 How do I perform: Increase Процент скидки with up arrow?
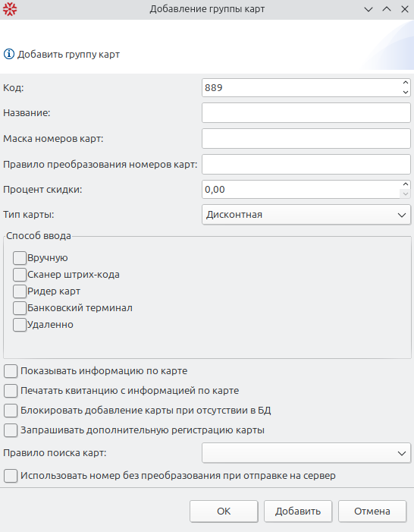coord(405,184)
